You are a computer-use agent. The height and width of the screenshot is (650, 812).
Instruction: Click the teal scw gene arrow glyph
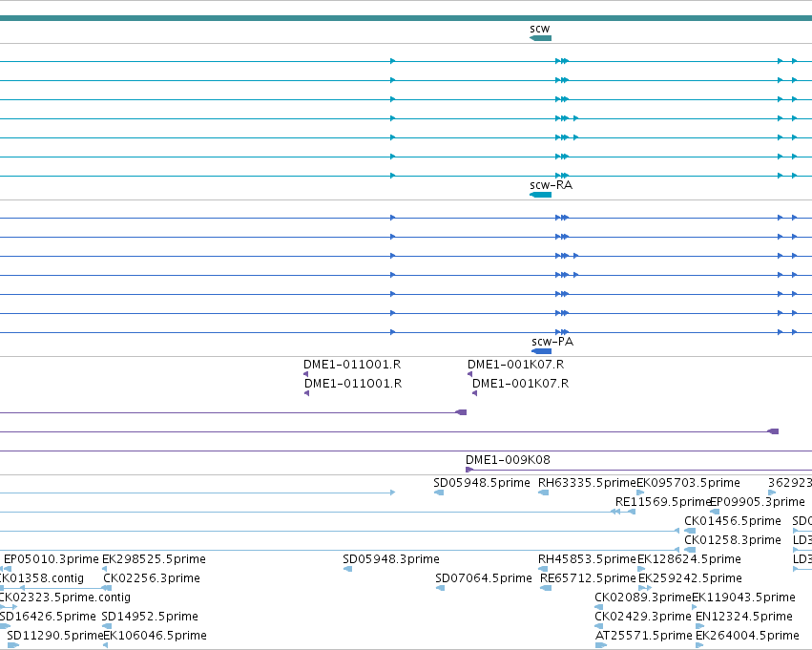[x=541, y=38]
